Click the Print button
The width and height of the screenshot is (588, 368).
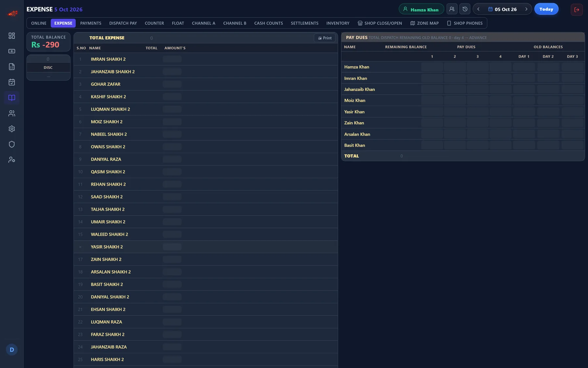coord(325,38)
